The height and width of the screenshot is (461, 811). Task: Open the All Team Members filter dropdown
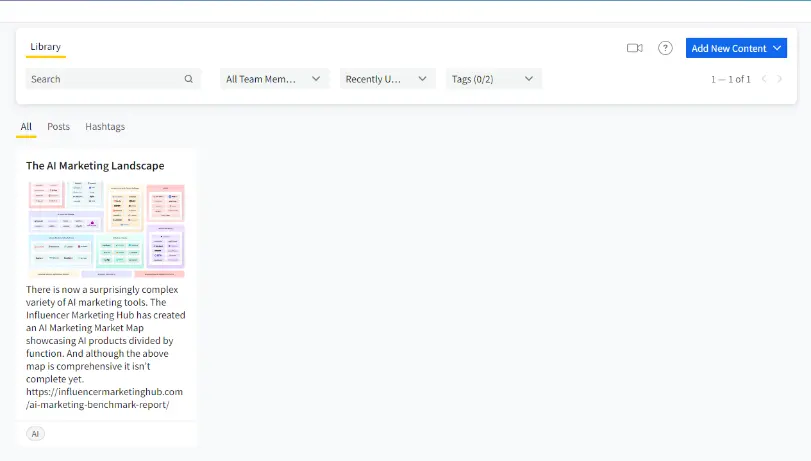[x=274, y=79]
